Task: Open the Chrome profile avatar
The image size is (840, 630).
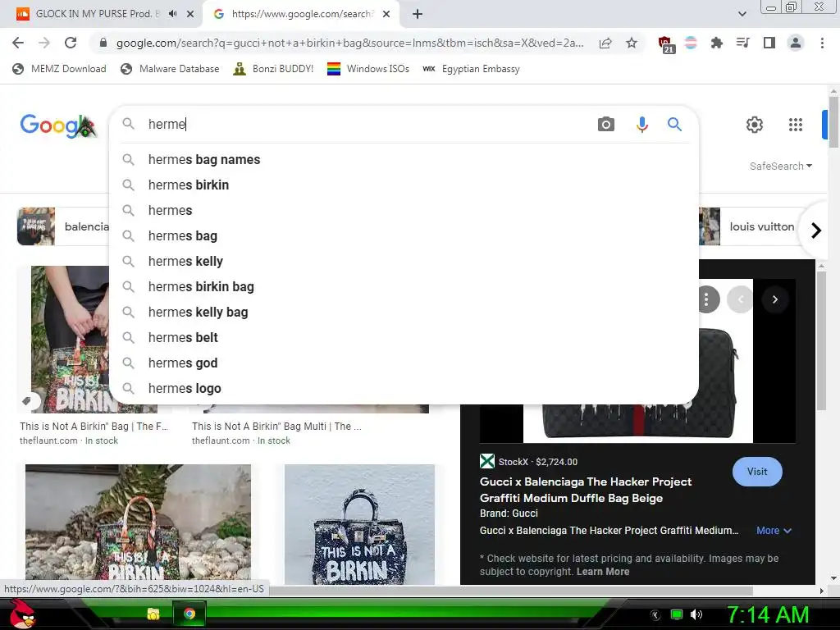Action: pyautogui.click(x=796, y=43)
